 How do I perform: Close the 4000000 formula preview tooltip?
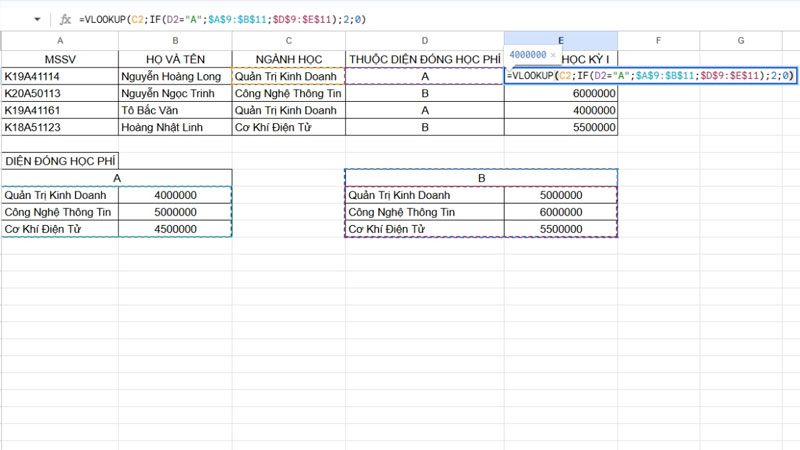click(553, 55)
